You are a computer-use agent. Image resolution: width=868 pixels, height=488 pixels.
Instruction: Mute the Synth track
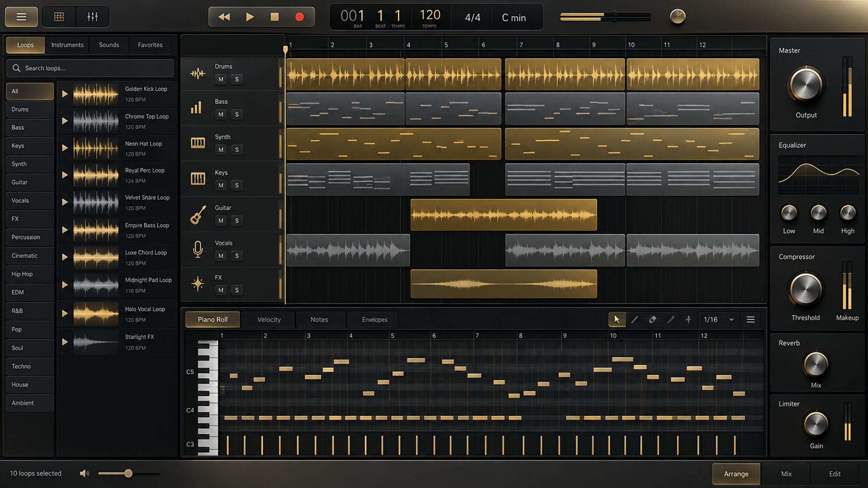221,150
